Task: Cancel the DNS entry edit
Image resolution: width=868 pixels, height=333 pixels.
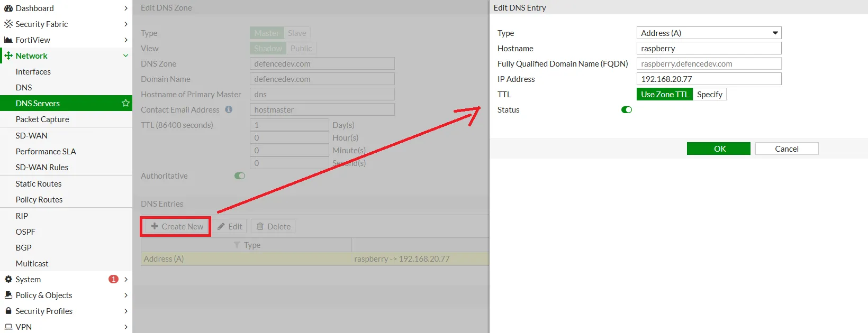Action: [786, 149]
